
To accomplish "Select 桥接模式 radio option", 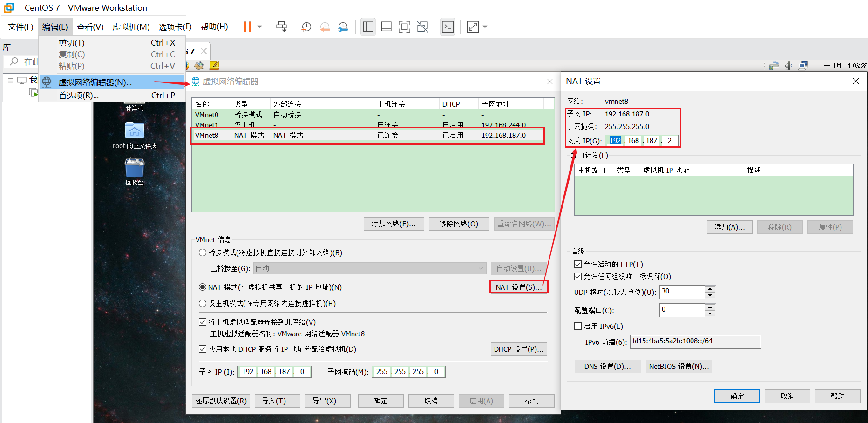I will pos(203,252).
